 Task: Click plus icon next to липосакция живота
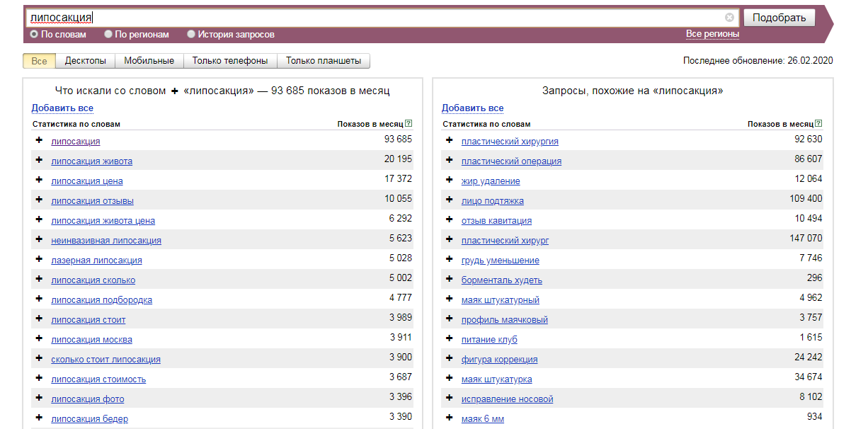(x=39, y=160)
